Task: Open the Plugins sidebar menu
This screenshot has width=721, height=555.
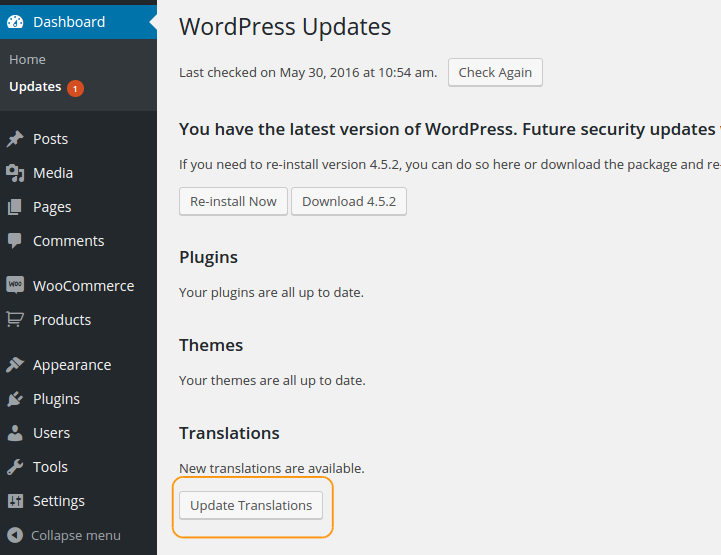Action: pos(57,399)
